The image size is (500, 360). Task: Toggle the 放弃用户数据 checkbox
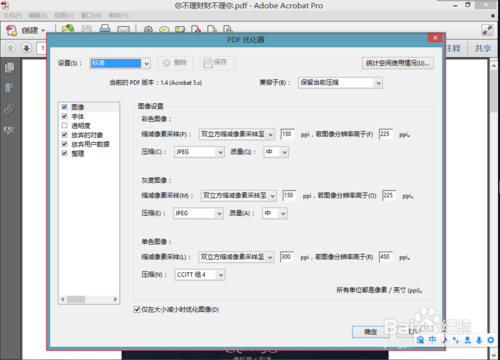pyautogui.click(x=65, y=144)
